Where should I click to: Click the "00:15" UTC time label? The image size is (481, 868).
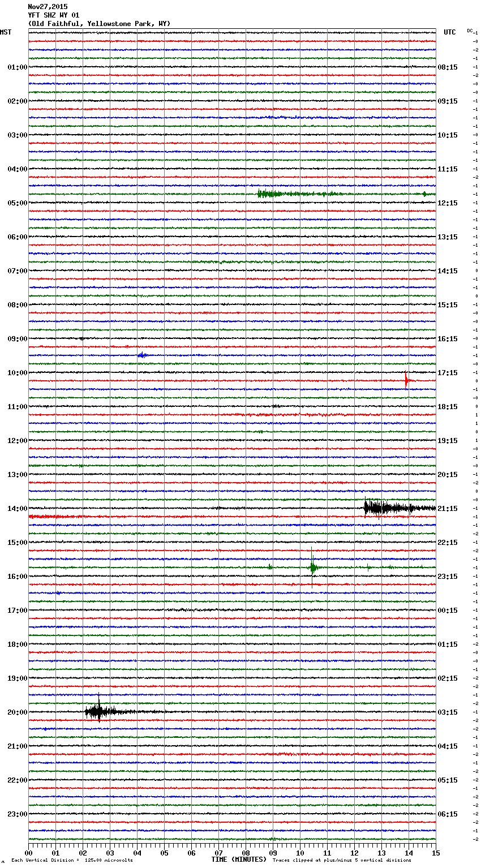448,611
